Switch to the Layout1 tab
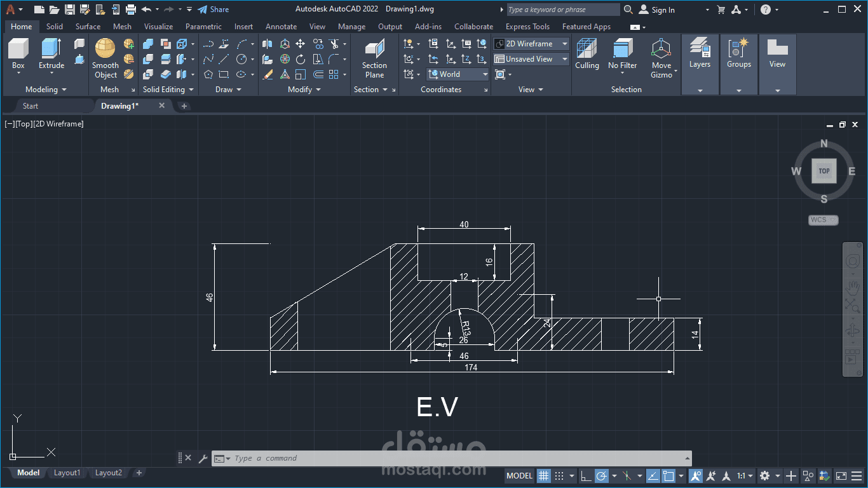 tap(67, 472)
